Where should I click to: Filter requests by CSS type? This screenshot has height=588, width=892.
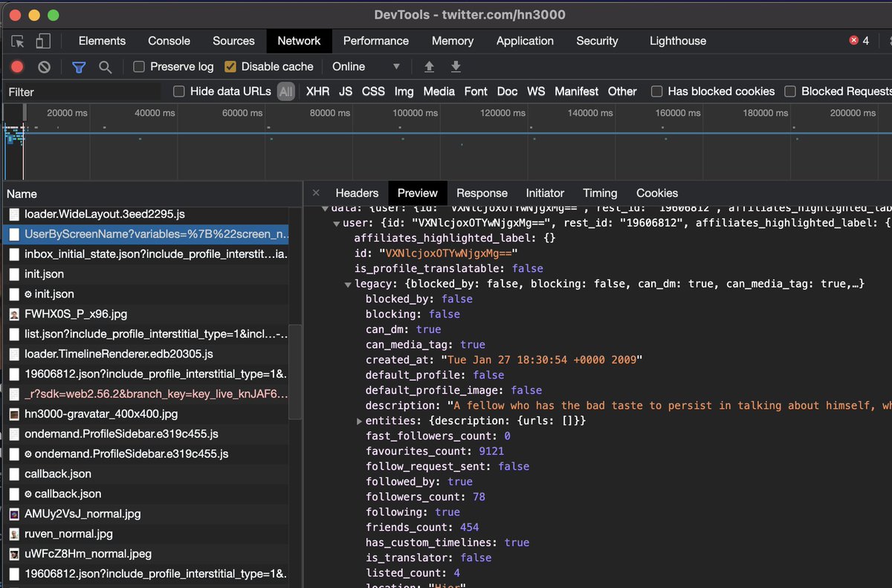[373, 91]
